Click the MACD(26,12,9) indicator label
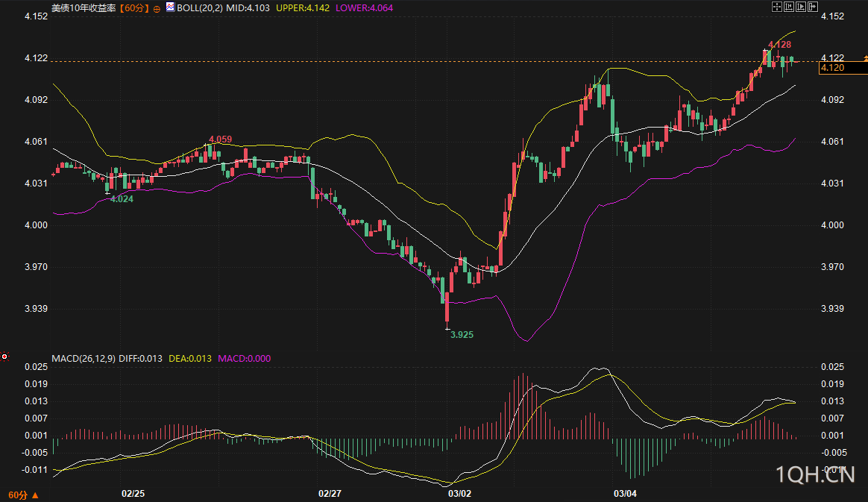Screen dimensions: 868x502 [x=83, y=359]
